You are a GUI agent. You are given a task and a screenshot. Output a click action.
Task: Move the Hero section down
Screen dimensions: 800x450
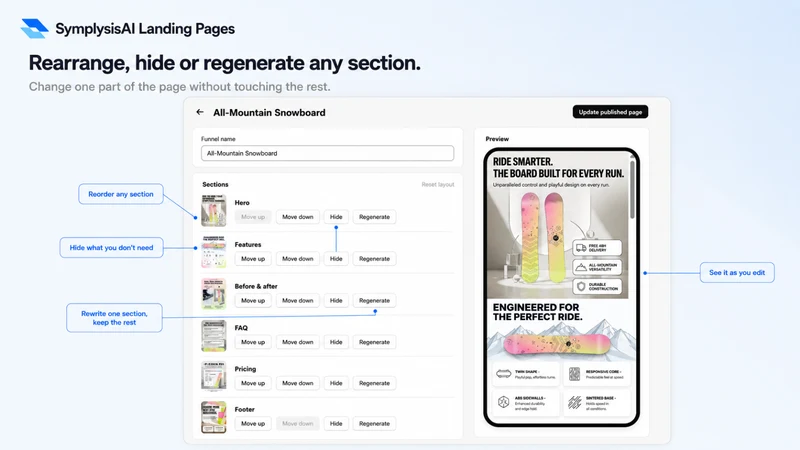point(298,217)
